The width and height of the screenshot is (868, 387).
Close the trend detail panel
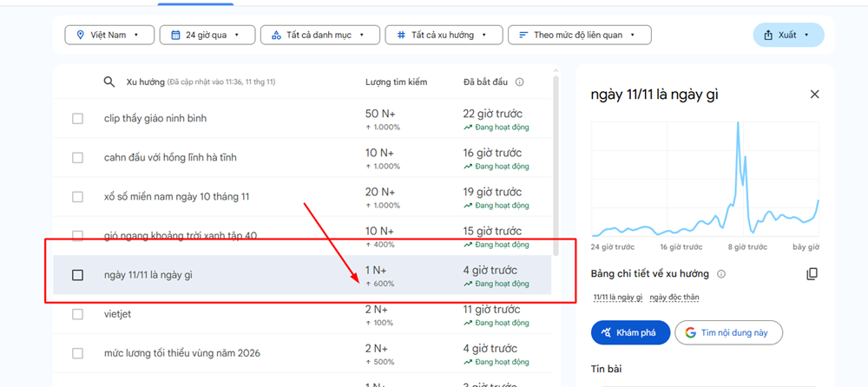point(814,95)
